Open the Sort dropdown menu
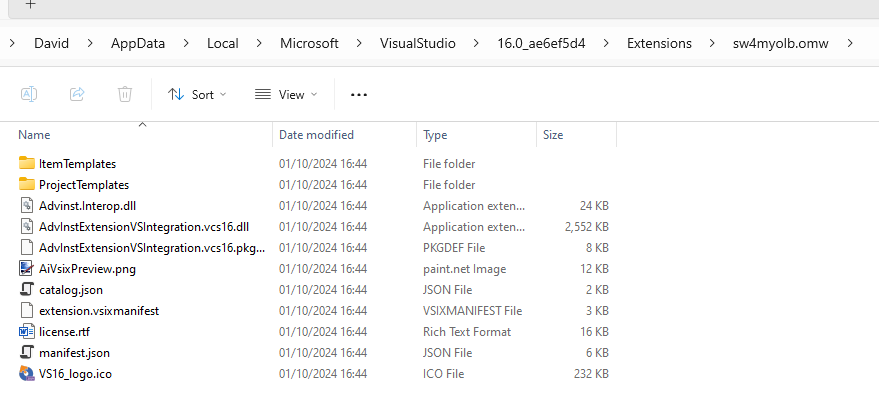 pos(197,95)
